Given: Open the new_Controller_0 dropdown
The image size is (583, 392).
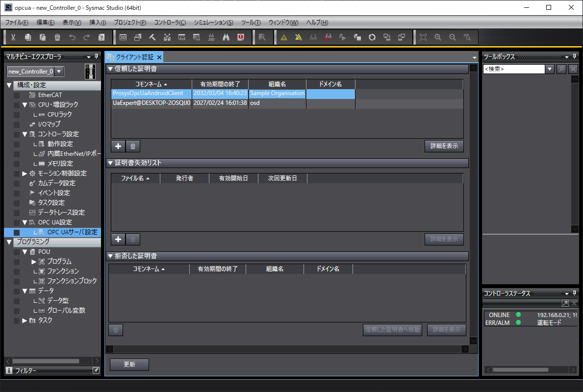Looking at the screenshot, I should coord(59,72).
